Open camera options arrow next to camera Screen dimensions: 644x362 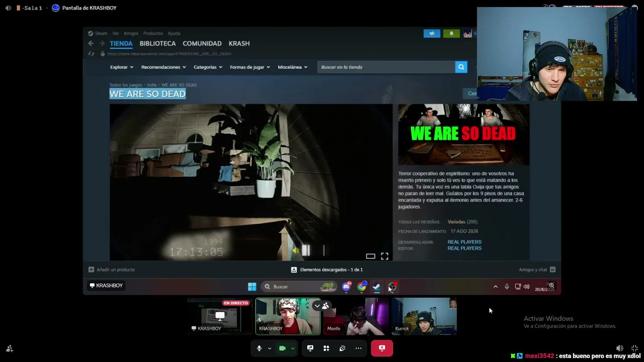point(292,348)
